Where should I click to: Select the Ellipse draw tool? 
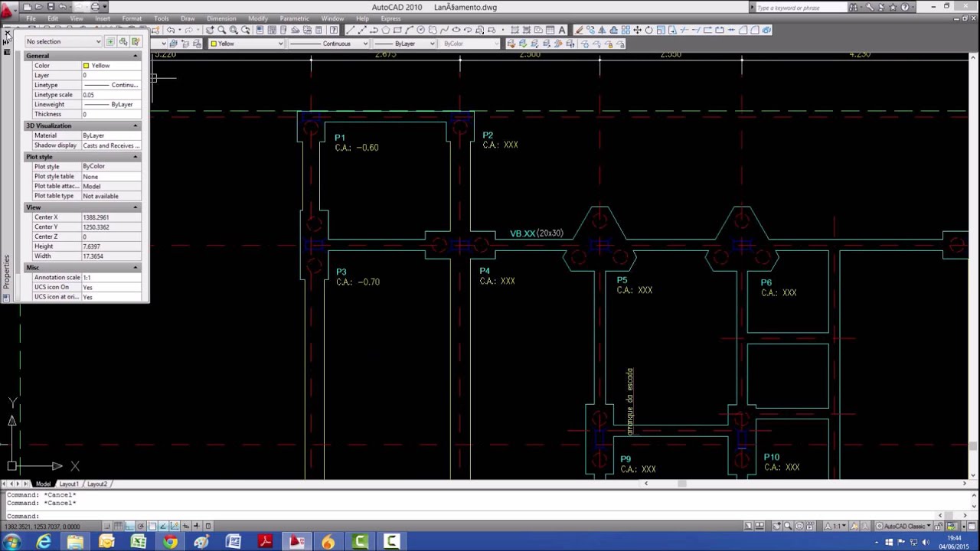point(456,30)
